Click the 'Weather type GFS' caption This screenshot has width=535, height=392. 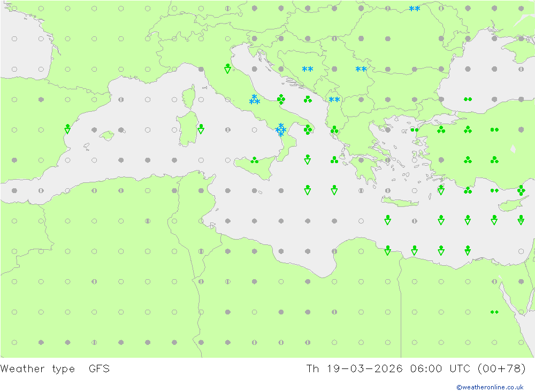coord(55,368)
